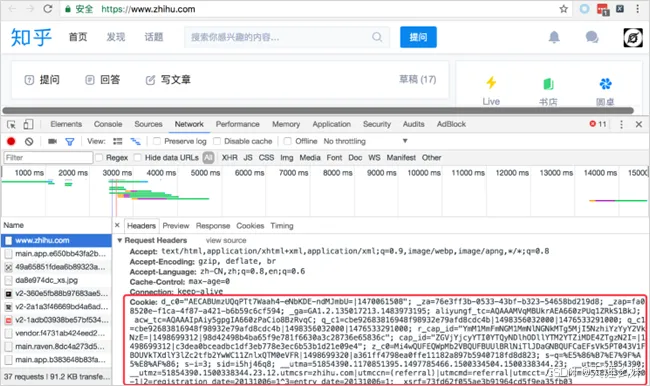Click the red error count indicator
This screenshot has width=650, height=386.
[598, 124]
